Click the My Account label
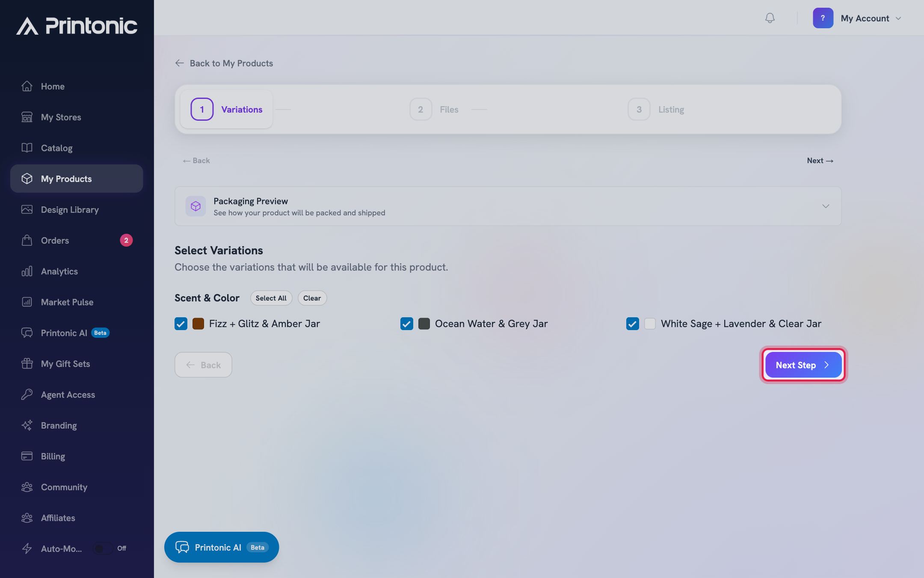This screenshot has width=924, height=578. point(865,18)
